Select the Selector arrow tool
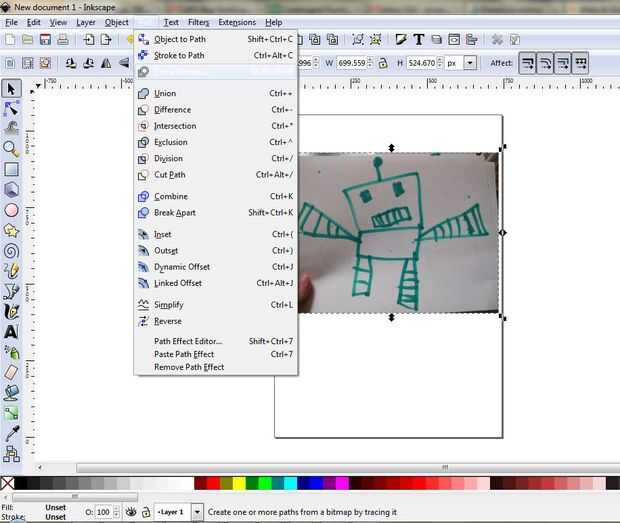This screenshot has width=620, height=523. (x=11, y=89)
